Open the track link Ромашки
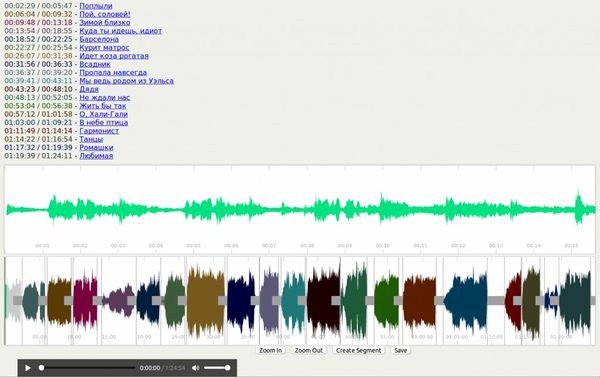This screenshot has height=378, width=600. 96,148
